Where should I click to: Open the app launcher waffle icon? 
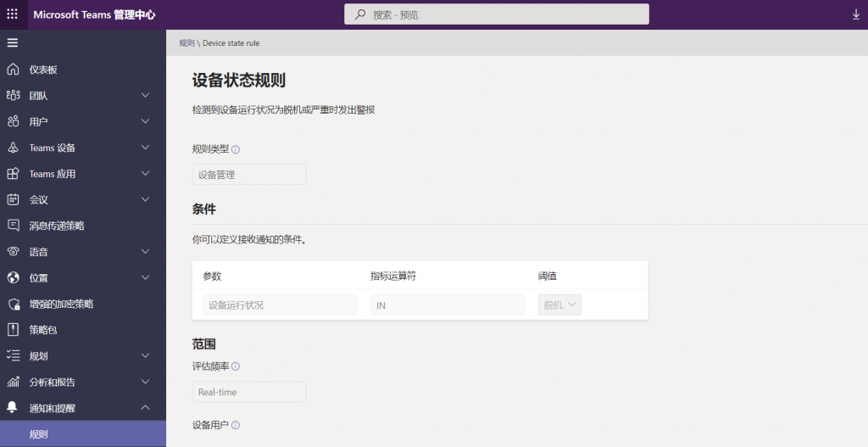[x=12, y=14]
